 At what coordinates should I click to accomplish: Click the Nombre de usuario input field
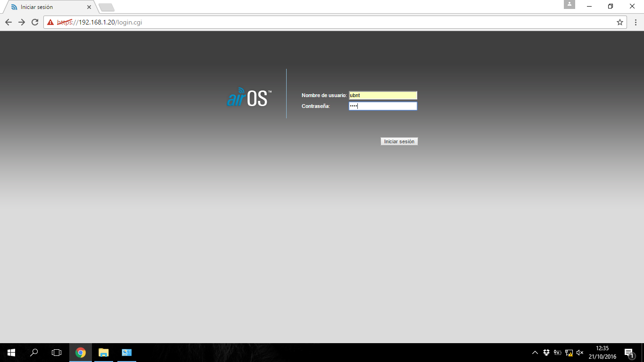click(383, 95)
